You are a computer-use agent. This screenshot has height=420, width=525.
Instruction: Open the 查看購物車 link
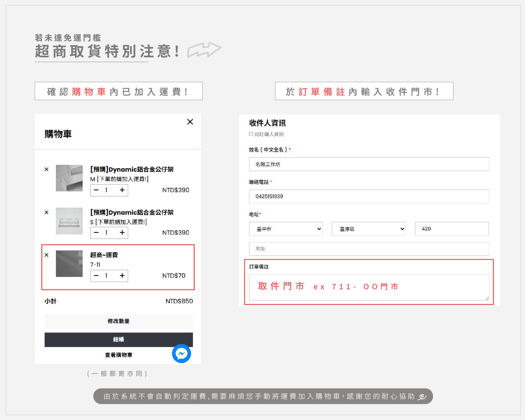pyautogui.click(x=119, y=355)
